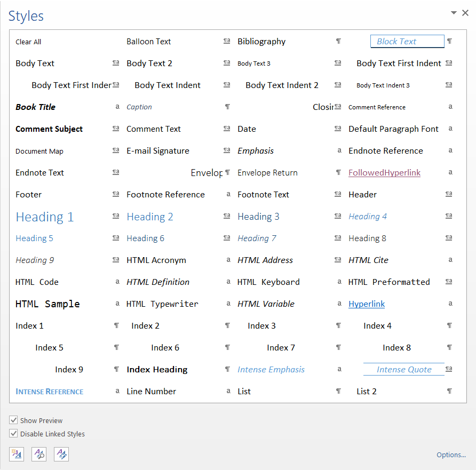This screenshot has height=470, width=476.
Task: Apply the HTML Preformatted style
Action: click(389, 282)
